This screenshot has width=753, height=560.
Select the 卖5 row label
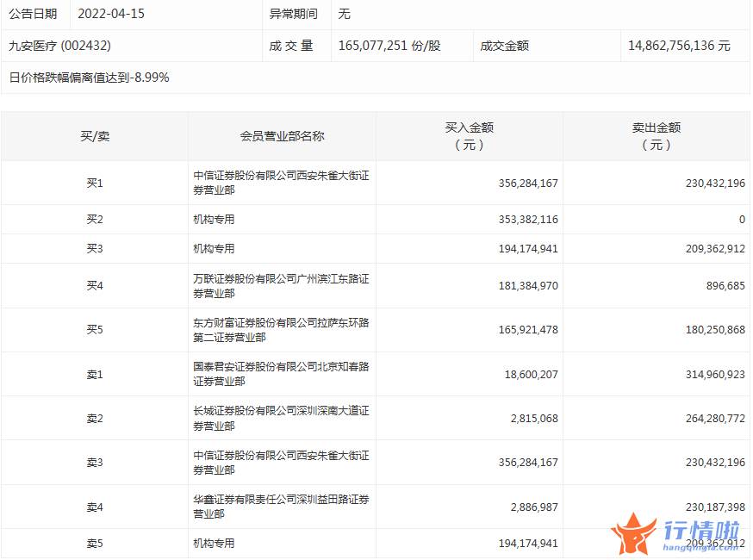point(95,544)
